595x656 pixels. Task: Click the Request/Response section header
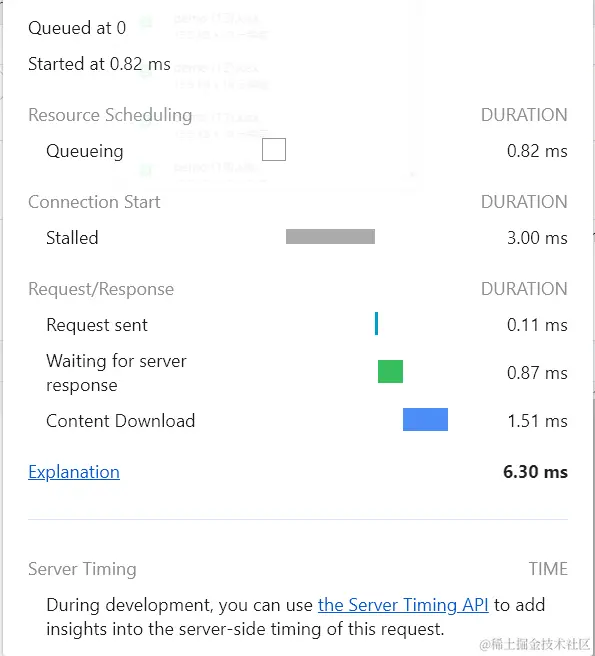(x=101, y=289)
